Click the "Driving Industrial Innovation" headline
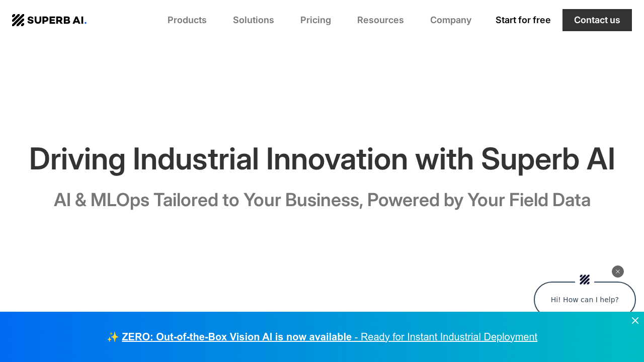The width and height of the screenshot is (644, 362). [322, 159]
